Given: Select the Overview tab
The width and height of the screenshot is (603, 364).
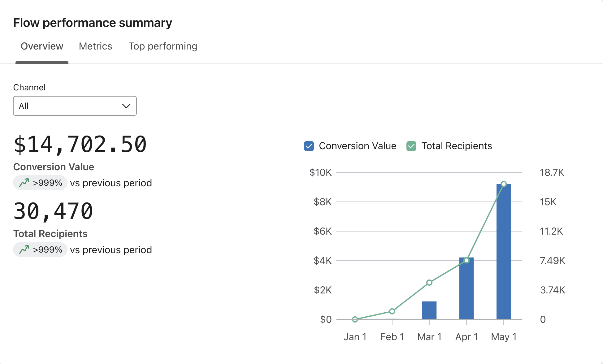Looking at the screenshot, I should (42, 46).
